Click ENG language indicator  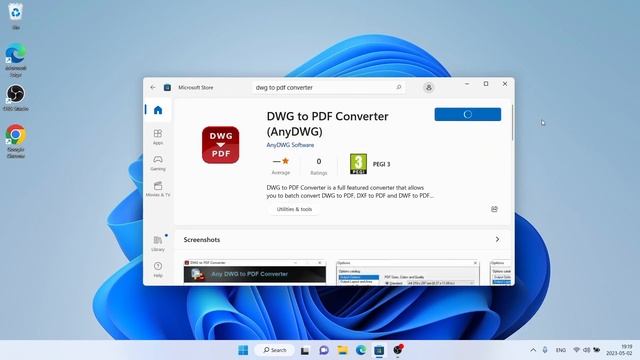pos(561,350)
